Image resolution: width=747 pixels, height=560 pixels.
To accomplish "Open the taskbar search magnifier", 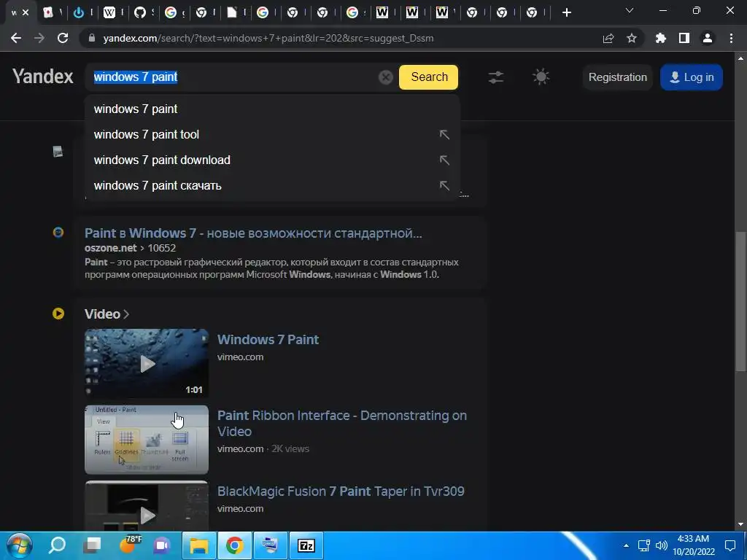I will [57, 545].
